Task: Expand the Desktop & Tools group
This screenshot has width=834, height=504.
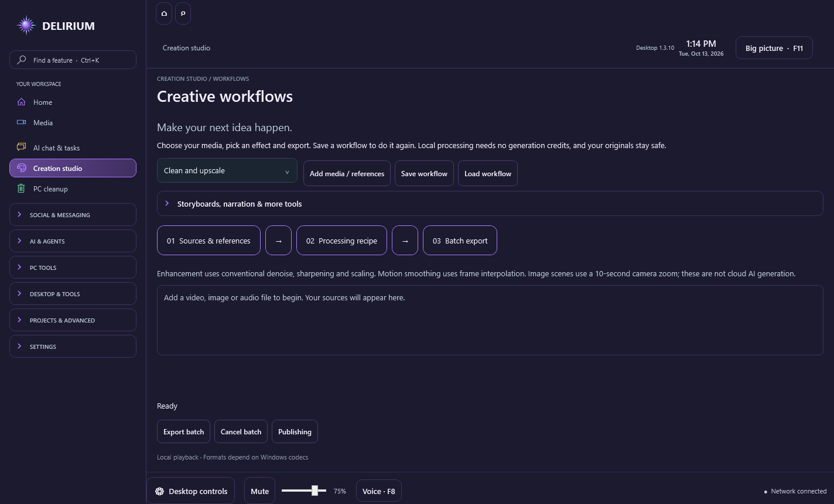Action: point(73,294)
